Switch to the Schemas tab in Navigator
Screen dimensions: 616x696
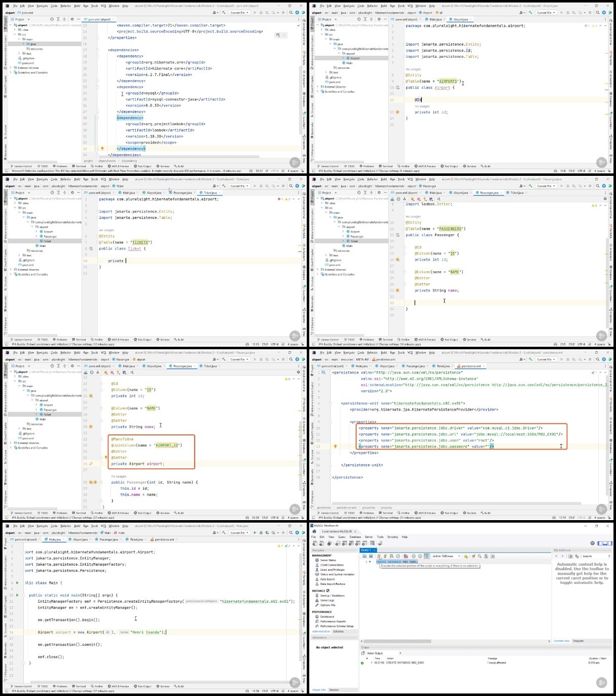(338, 632)
